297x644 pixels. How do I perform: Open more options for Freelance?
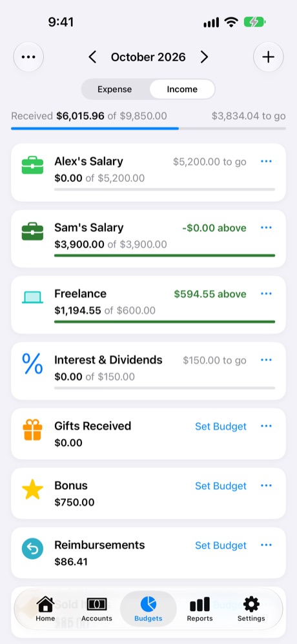pos(266,294)
